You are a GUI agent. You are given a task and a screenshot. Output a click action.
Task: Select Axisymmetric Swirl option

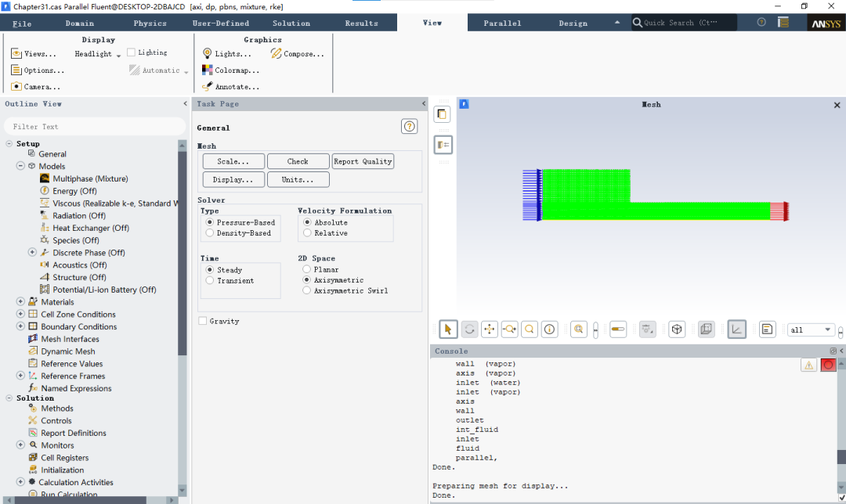pyautogui.click(x=306, y=290)
